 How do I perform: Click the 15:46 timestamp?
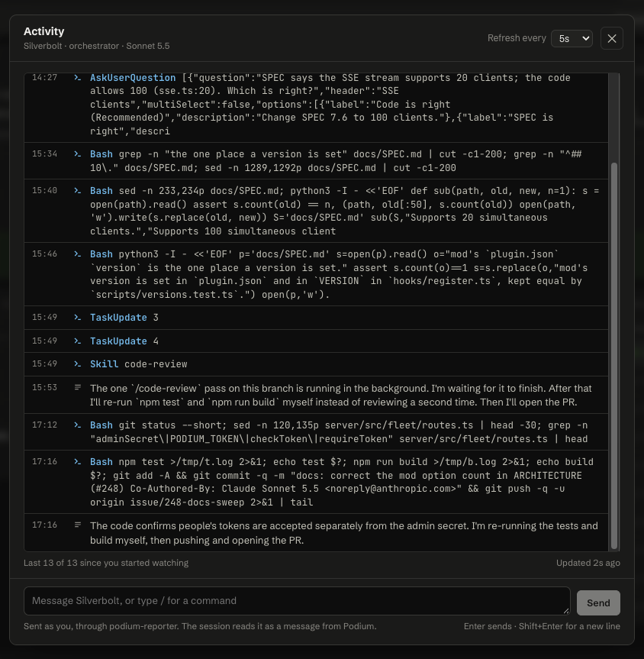pos(44,254)
